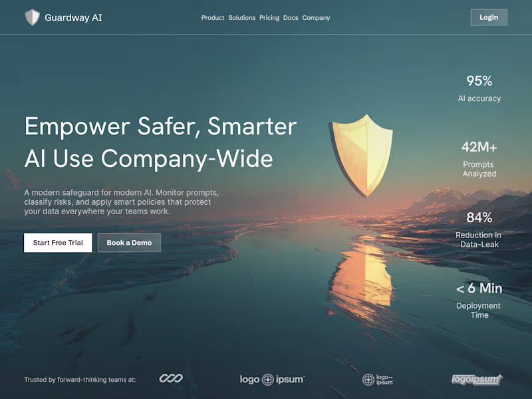
Task: Click the 42M+ Prompts Analyzed stat
Action: pyautogui.click(x=479, y=159)
